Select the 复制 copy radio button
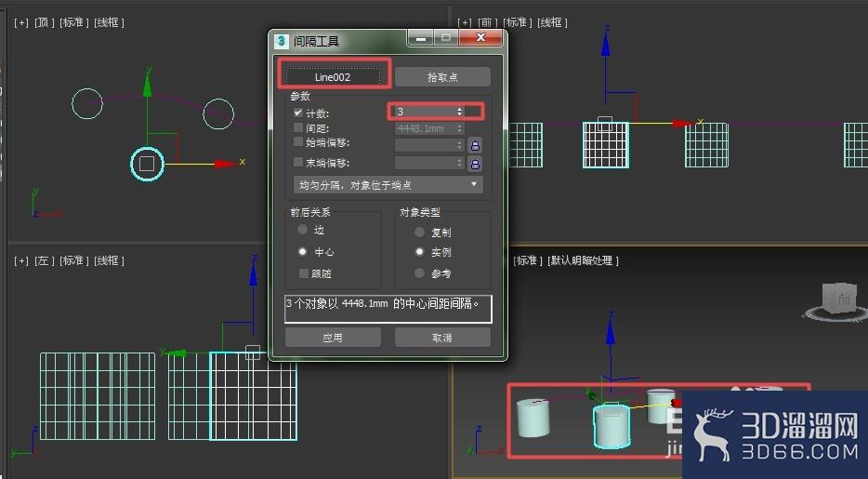 (x=420, y=232)
